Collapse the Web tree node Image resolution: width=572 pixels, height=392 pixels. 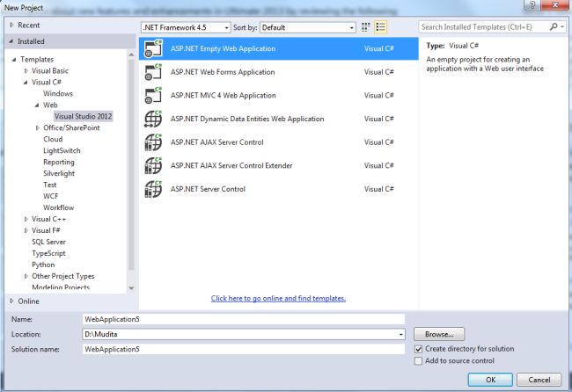click(x=37, y=105)
